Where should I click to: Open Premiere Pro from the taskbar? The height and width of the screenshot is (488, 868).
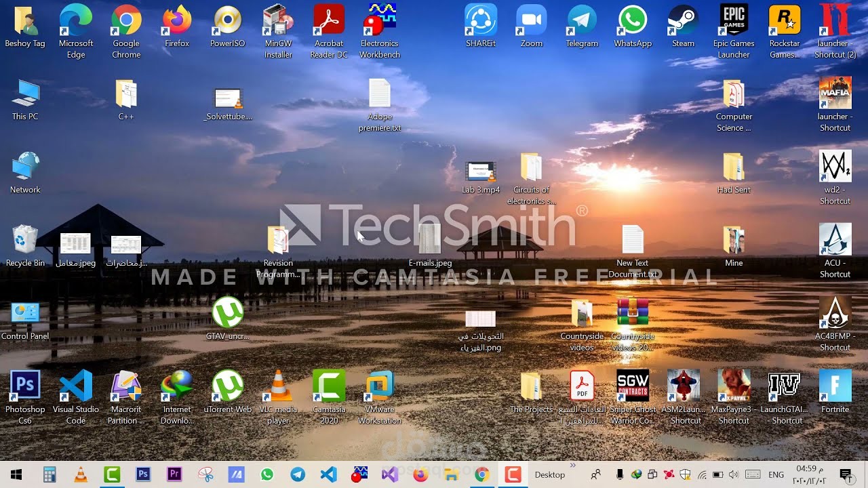(x=174, y=474)
